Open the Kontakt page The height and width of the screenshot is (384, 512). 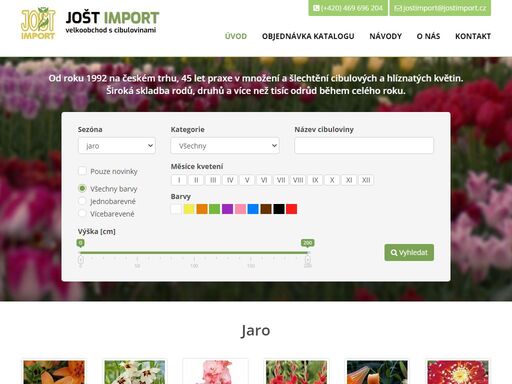click(x=473, y=36)
